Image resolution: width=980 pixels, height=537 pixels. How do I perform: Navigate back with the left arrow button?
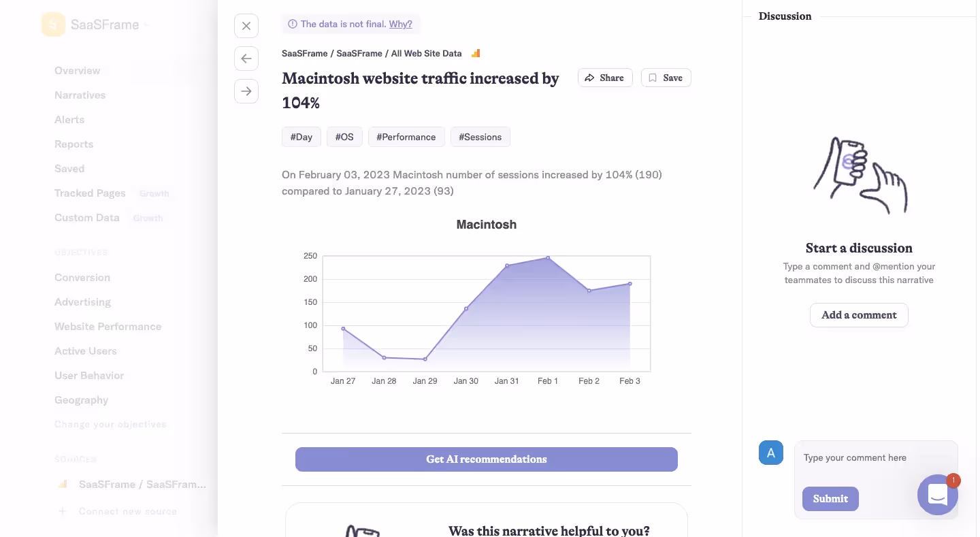pyautogui.click(x=246, y=59)
